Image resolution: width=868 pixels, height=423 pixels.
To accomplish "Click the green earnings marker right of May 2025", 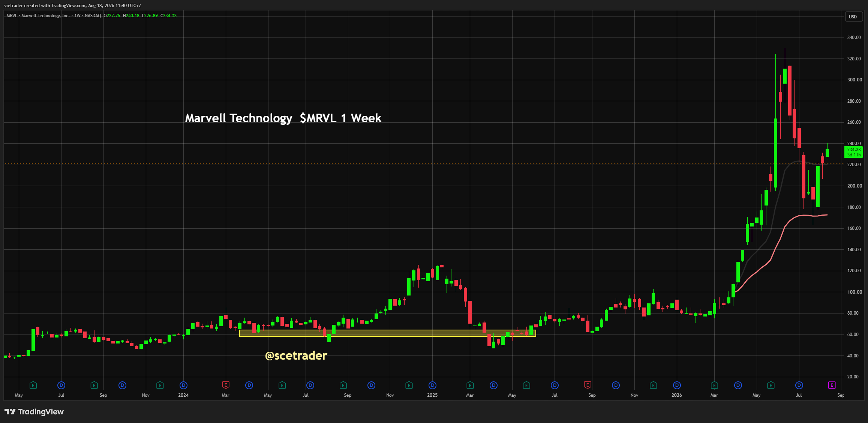I will (x=526, y=385).
